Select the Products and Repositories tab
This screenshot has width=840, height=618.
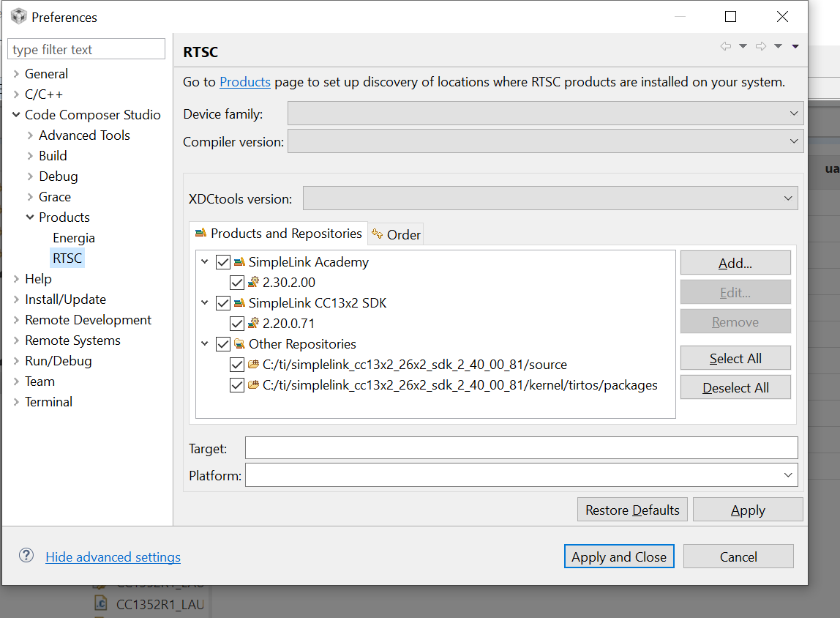click(279, 234)
